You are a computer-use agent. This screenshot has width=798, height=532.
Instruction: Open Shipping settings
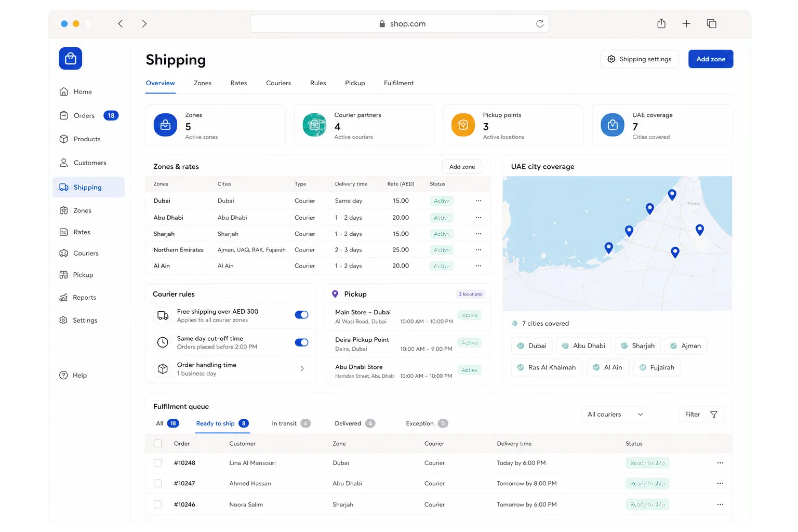click(x=640, y=59)
